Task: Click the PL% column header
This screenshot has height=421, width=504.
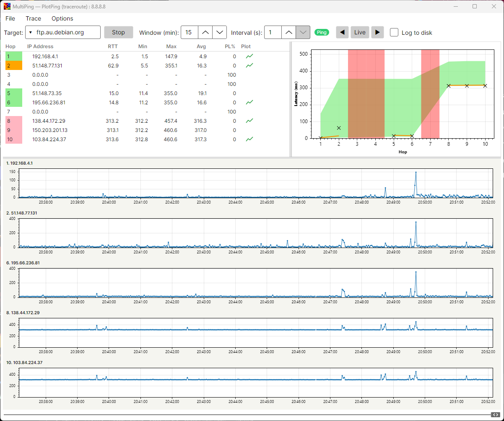Action: [230, 46]
